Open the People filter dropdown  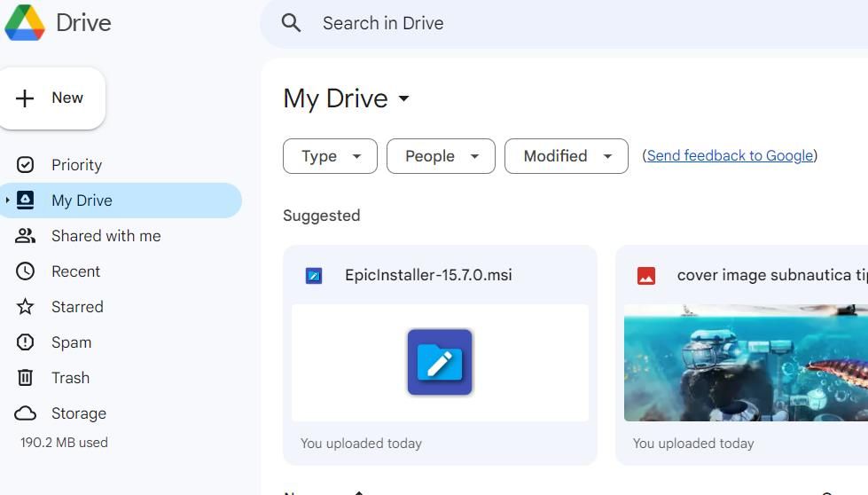(x=441, y=156)
